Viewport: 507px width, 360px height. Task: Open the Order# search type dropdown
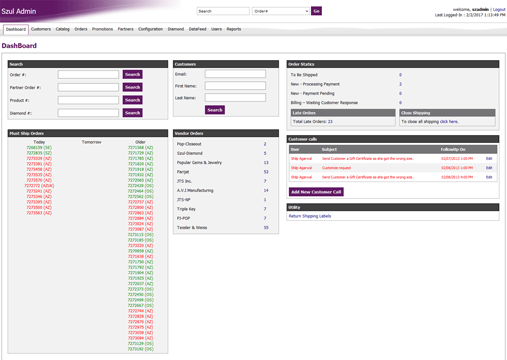[281, 11]
